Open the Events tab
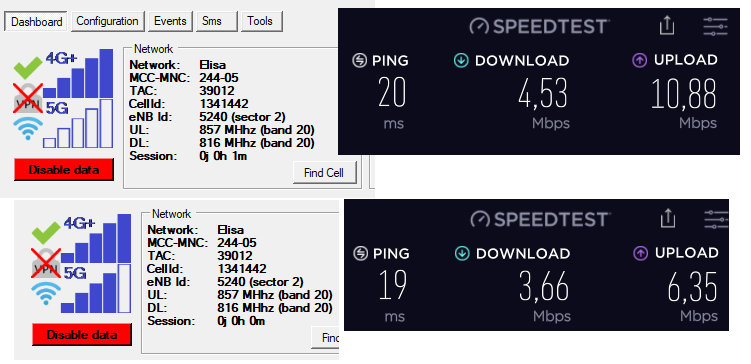The height and width of the screenshot is (364, 751). point(170,22)
